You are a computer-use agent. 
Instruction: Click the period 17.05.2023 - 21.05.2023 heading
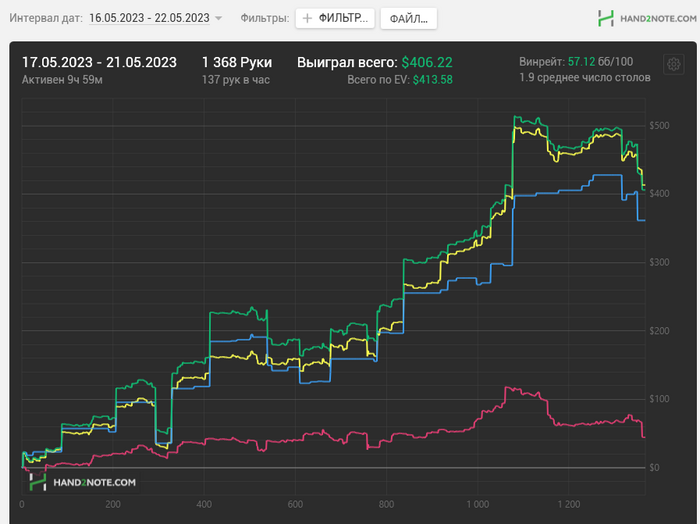[99, 62]
